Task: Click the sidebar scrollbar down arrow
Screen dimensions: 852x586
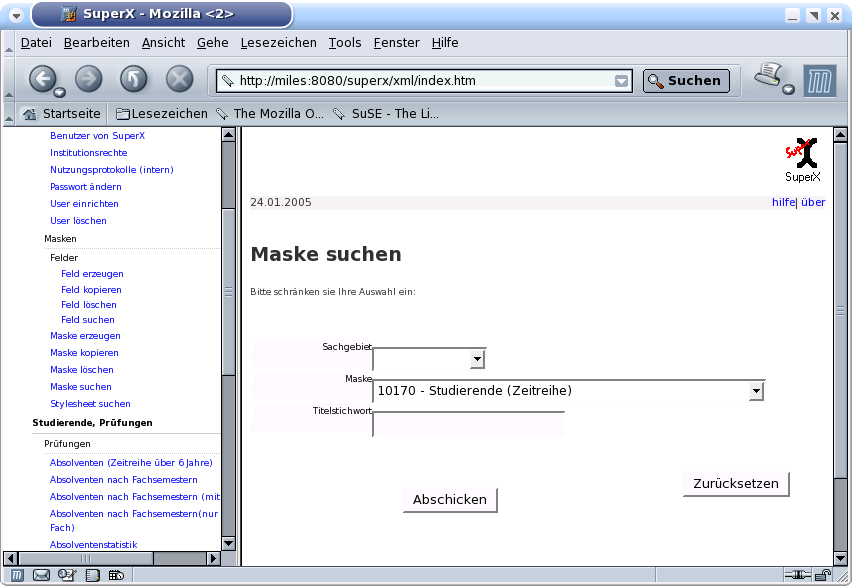Action: [228, 543]
